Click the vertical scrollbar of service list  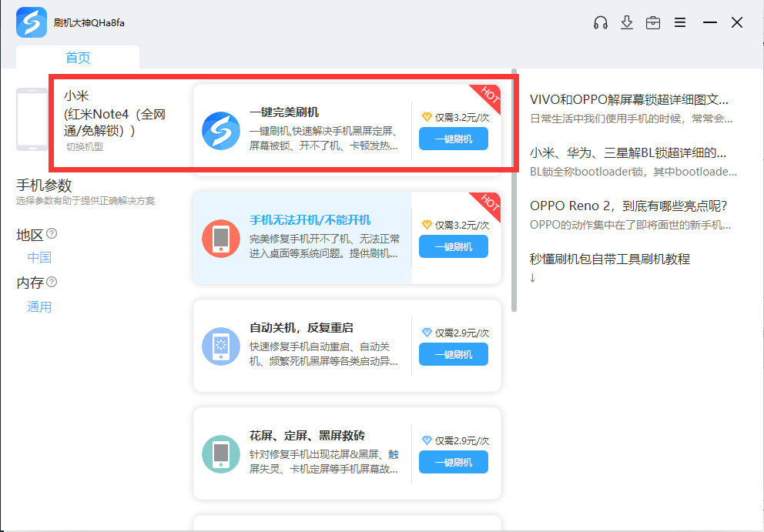point(514,190)
